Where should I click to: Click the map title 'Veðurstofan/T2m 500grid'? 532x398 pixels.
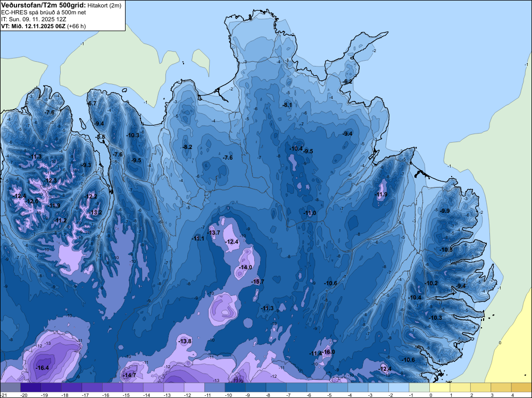(44, 5)
